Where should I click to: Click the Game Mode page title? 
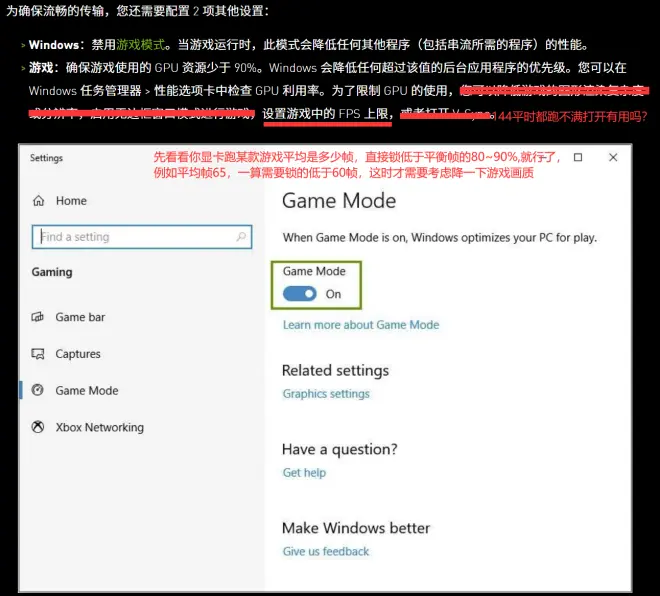pos(339,200)
